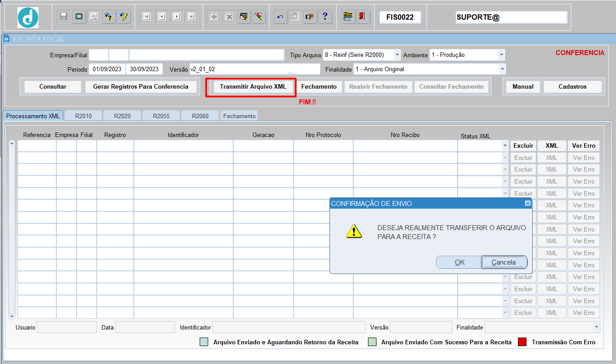Go to last record navigation icon
616x364 pixels.
[x=192, y=17]
